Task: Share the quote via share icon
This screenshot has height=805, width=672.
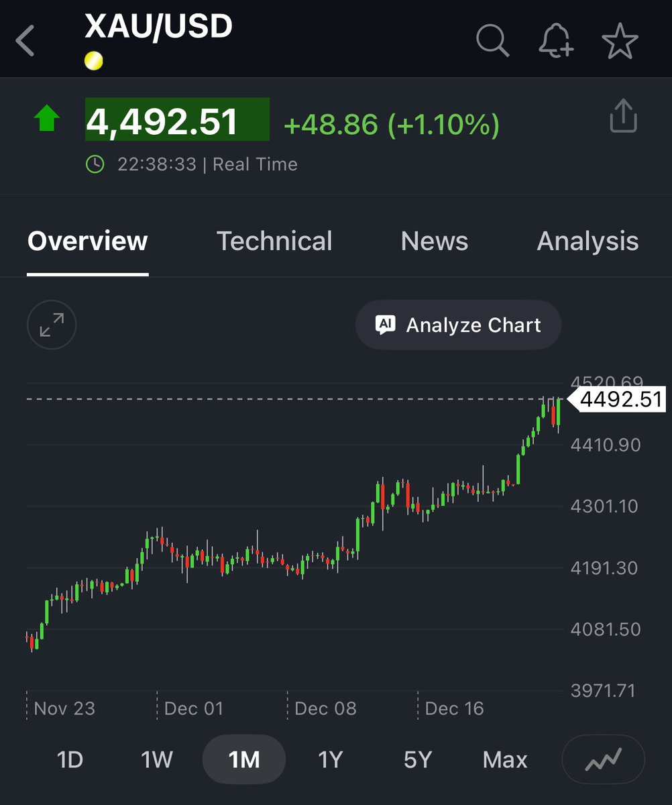Action: 623,116
